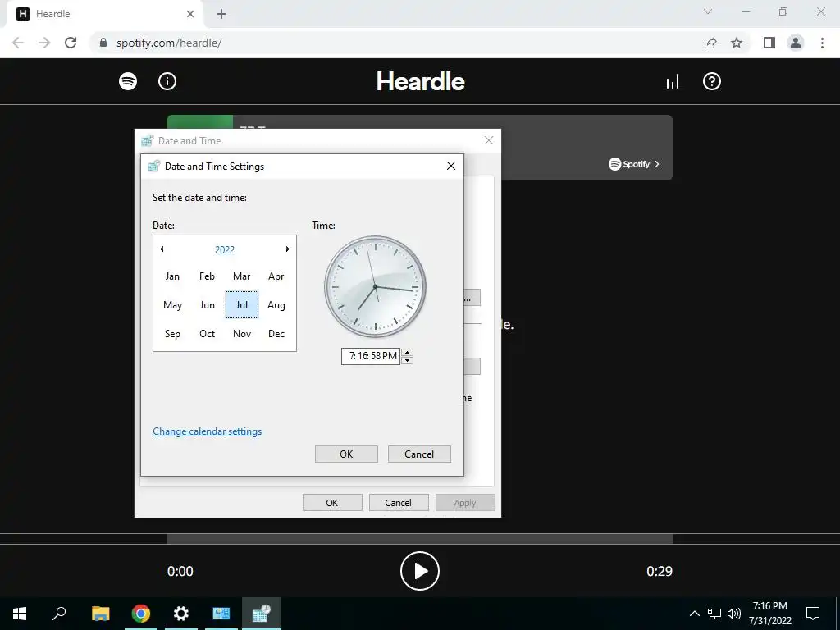Open the volume tray icon
Viewport: 840px width, 630px height.
[734, 614]
